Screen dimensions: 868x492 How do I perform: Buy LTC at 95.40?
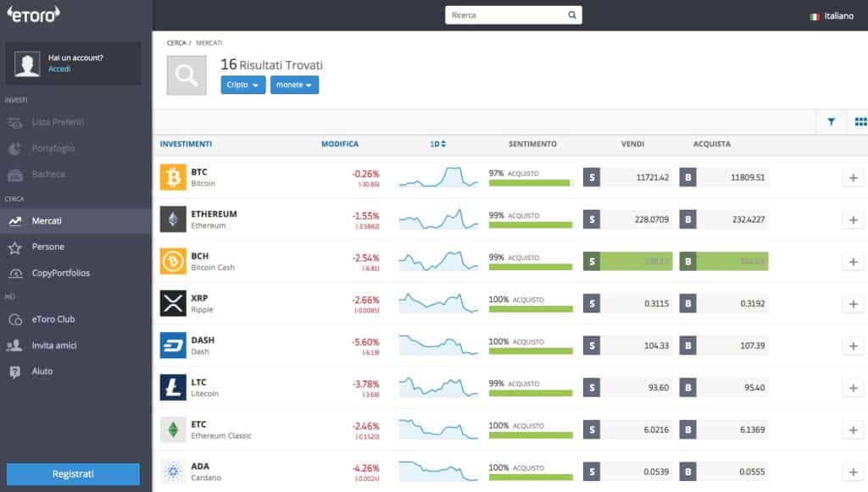point(724,388)
